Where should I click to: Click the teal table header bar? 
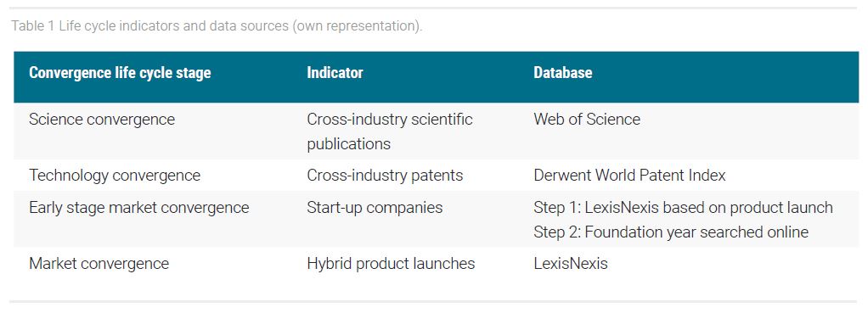pyautogui.click(x=436, y=77)
